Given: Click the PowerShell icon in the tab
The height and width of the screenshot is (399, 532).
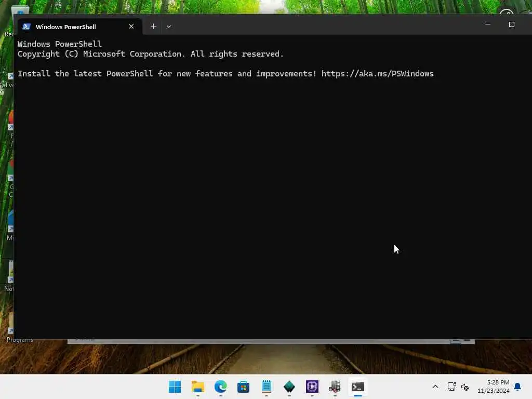Looking at the screenshot, I should pos(26,26).
